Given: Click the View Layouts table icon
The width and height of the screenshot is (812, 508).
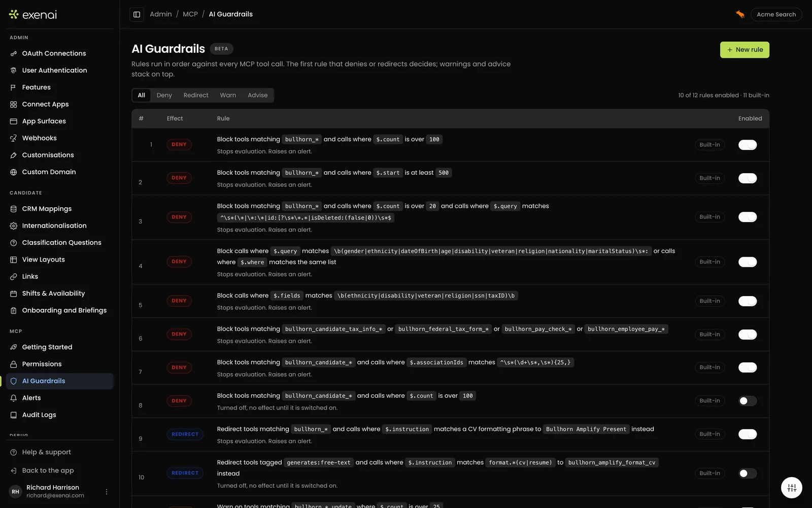Looking at the screenshot, I should [x=14, y=260].
